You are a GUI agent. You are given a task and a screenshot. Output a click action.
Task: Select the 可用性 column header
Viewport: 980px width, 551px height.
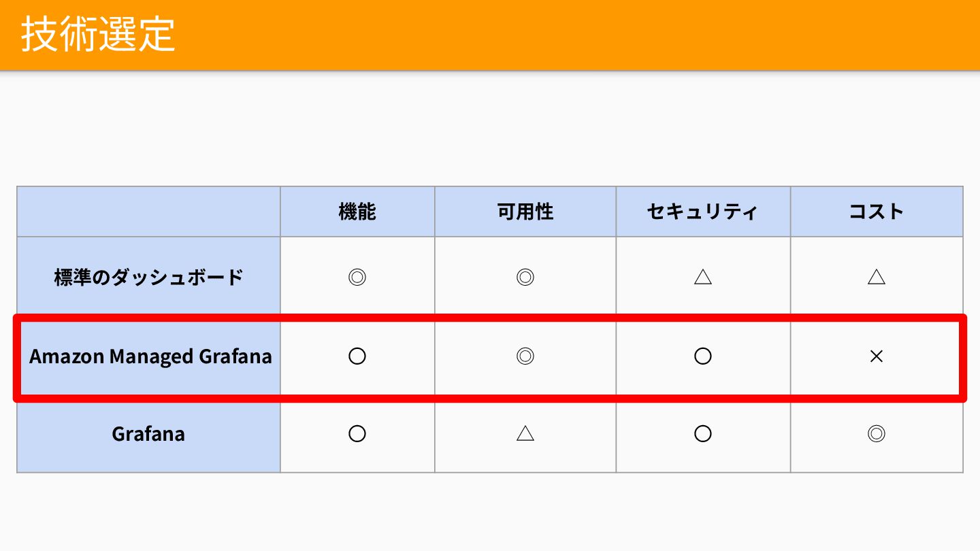pos(525,212)
